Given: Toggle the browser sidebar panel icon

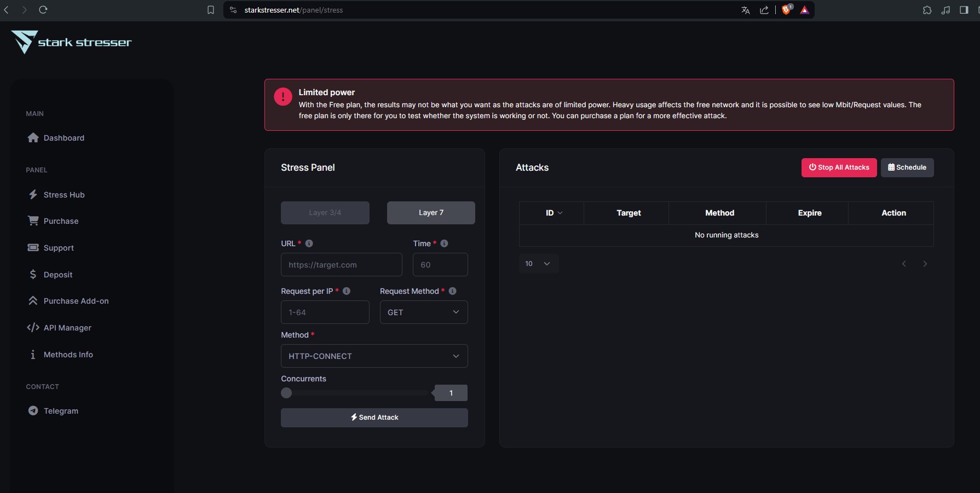Looking at the screenshot, I should (x=964, y=10).
